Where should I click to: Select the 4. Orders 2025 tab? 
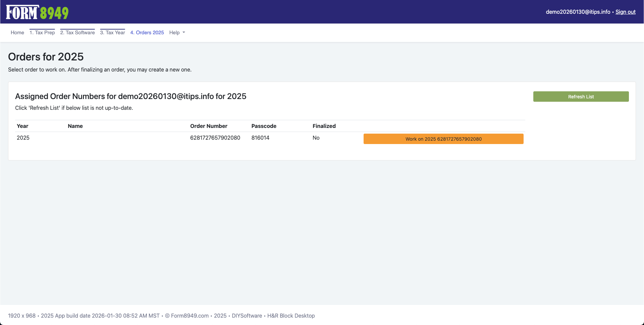point(147,33)
